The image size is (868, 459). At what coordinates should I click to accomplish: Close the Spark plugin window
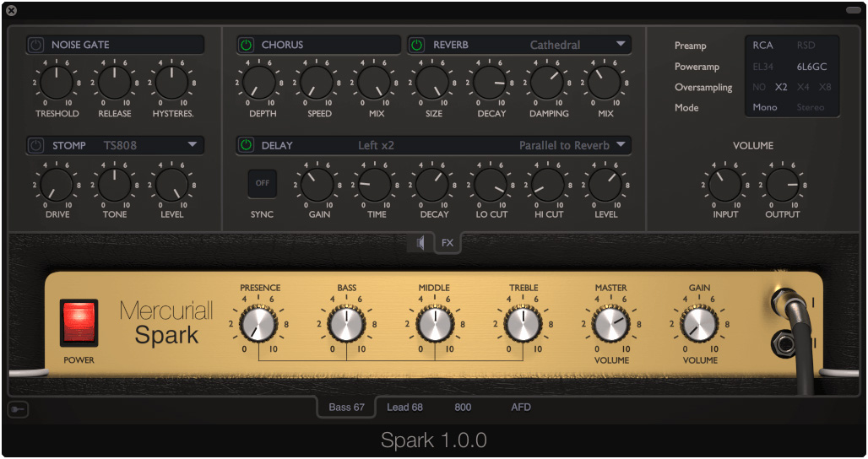[x=11, y=10]
